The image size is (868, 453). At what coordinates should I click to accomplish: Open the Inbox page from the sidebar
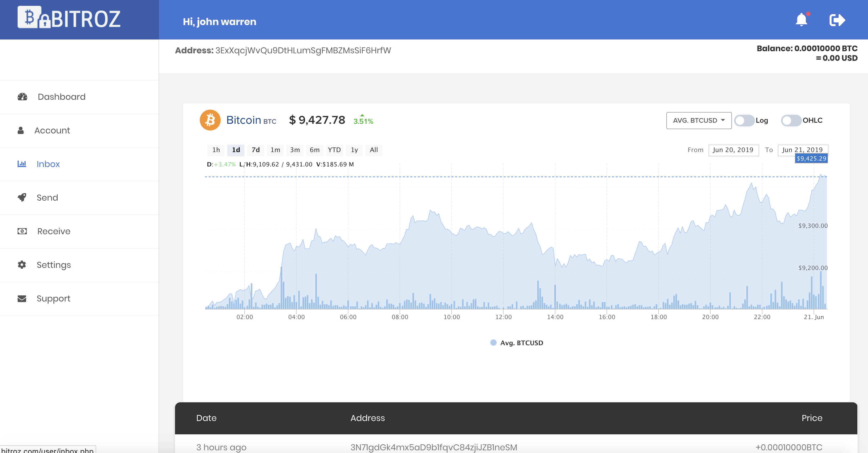[x=48, y=164]
